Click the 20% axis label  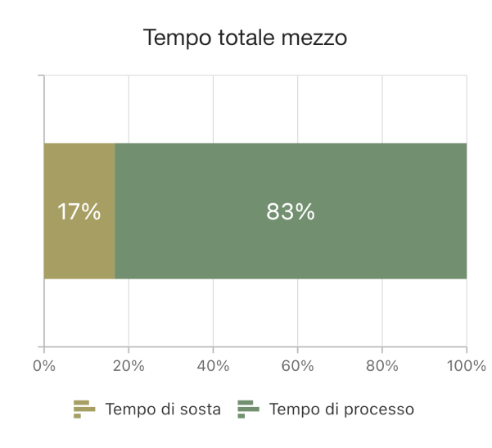point(129,366)
